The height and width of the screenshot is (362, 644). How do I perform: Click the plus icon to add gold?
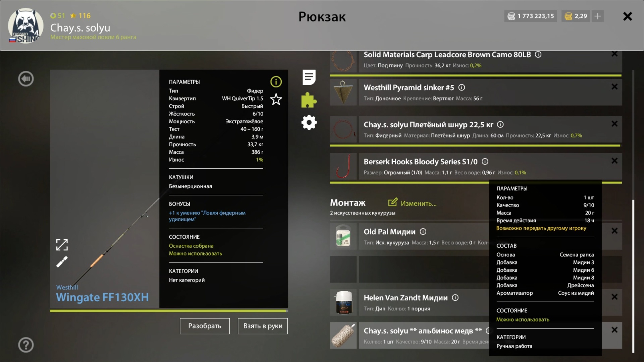coord(597,16)
